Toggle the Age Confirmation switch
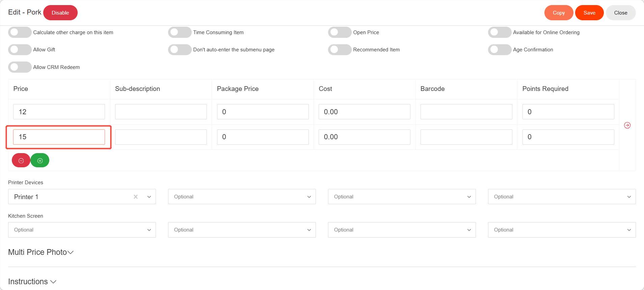This screenshot has height=290, width=644. coord(500,50)
